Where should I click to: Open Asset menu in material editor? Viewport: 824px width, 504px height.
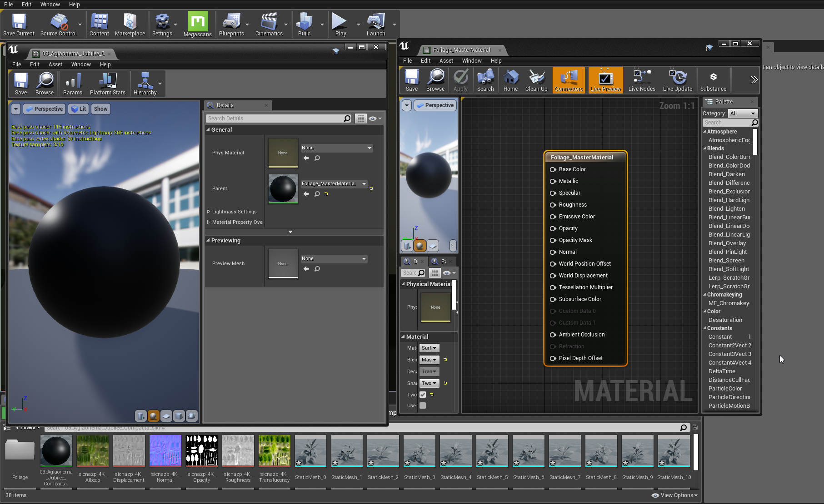click(446, 61)
